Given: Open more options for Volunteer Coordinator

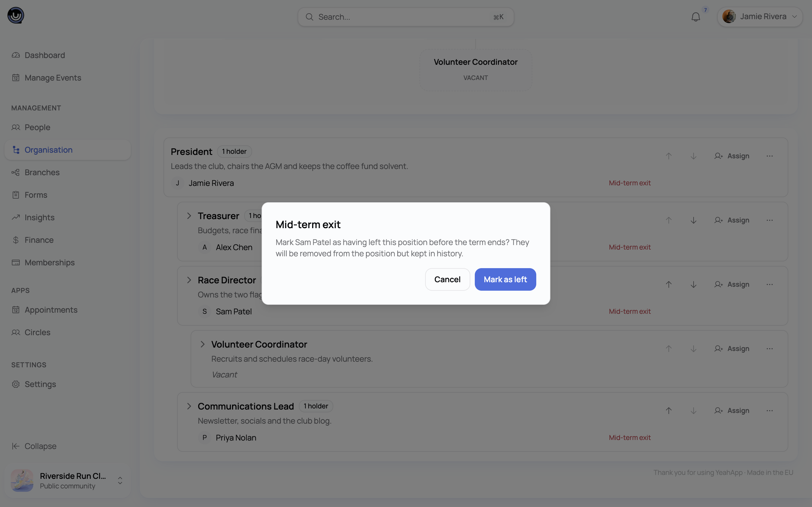Looking at the screenshot, I should (769, 349).
